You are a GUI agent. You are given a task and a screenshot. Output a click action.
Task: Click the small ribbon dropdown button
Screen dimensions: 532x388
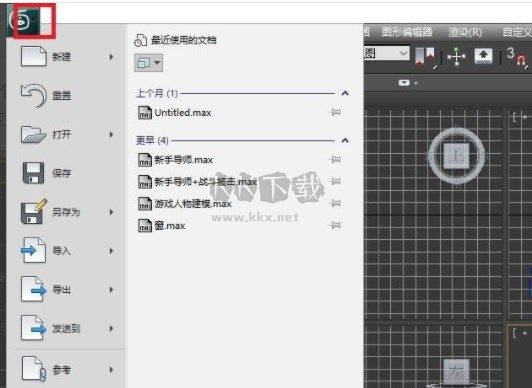tap(404, 83)
